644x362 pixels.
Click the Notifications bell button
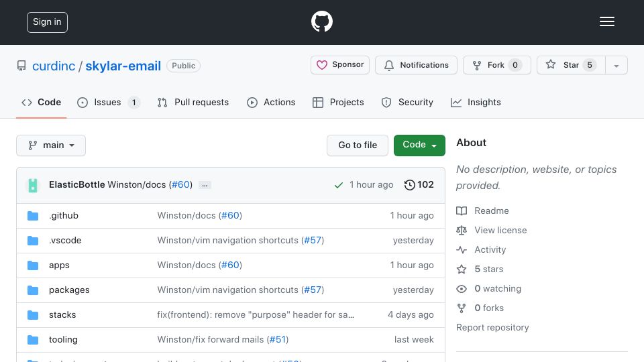click(x=416, y=65)
